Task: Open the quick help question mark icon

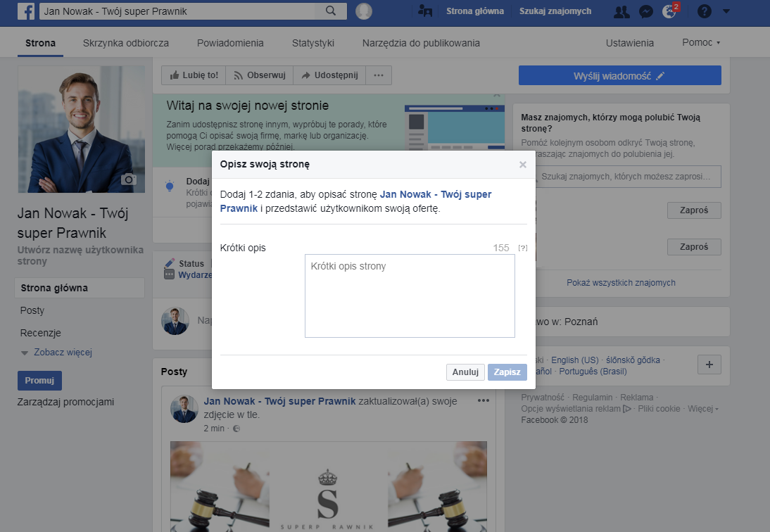Action: click(705, 11)
